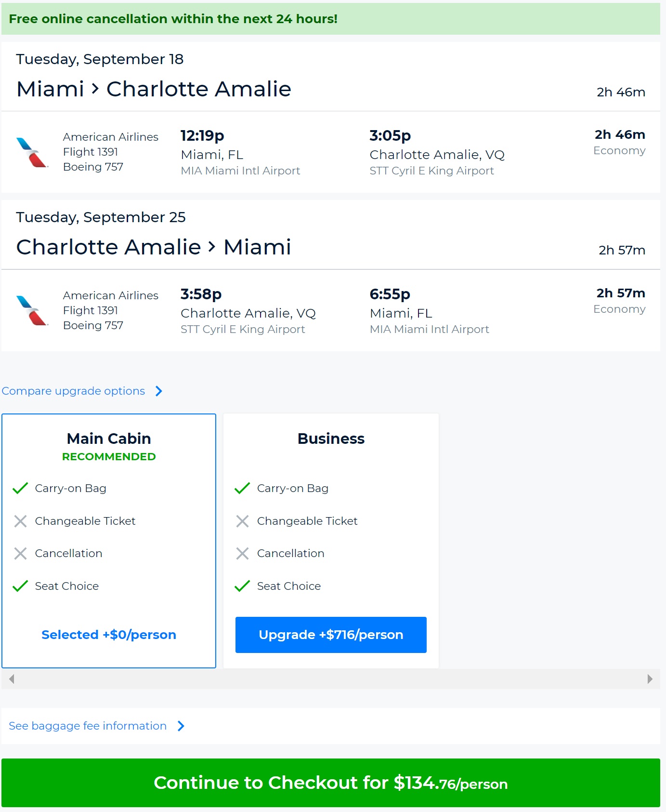The width and height of the screenshot is (666, 812).
Task: Select the Business fare card heading
Action: pos(331,439)
